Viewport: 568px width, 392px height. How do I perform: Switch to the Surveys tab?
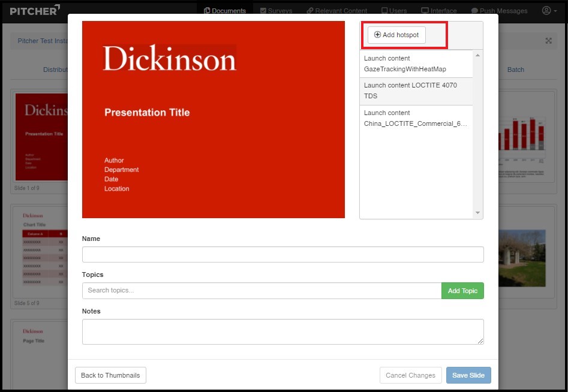(276, 11)
